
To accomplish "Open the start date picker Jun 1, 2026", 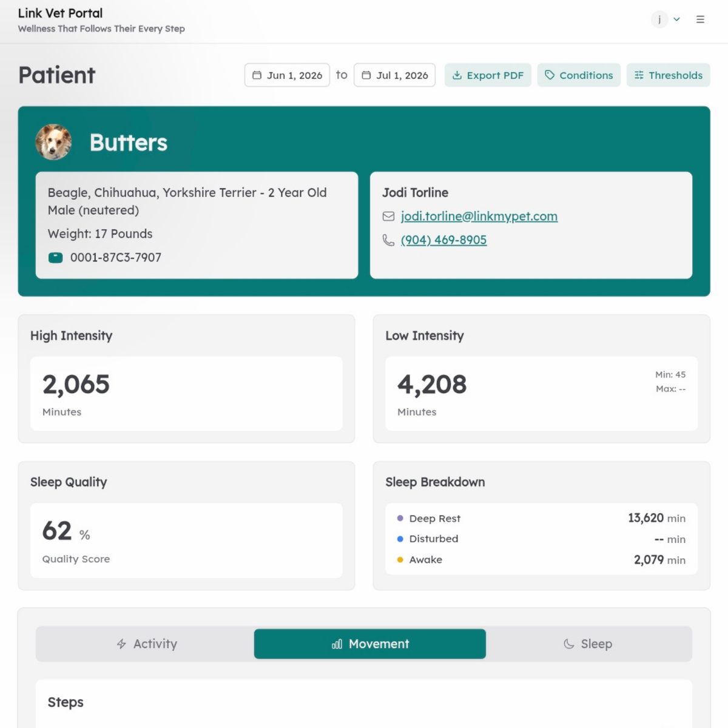I will [x=287, y=75].
